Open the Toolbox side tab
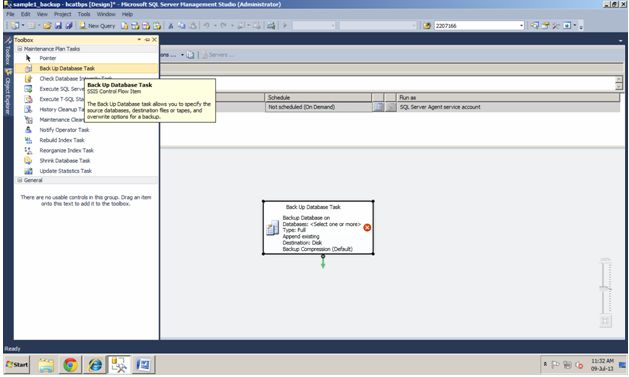The image size is (629, 377). click(8, 51)
